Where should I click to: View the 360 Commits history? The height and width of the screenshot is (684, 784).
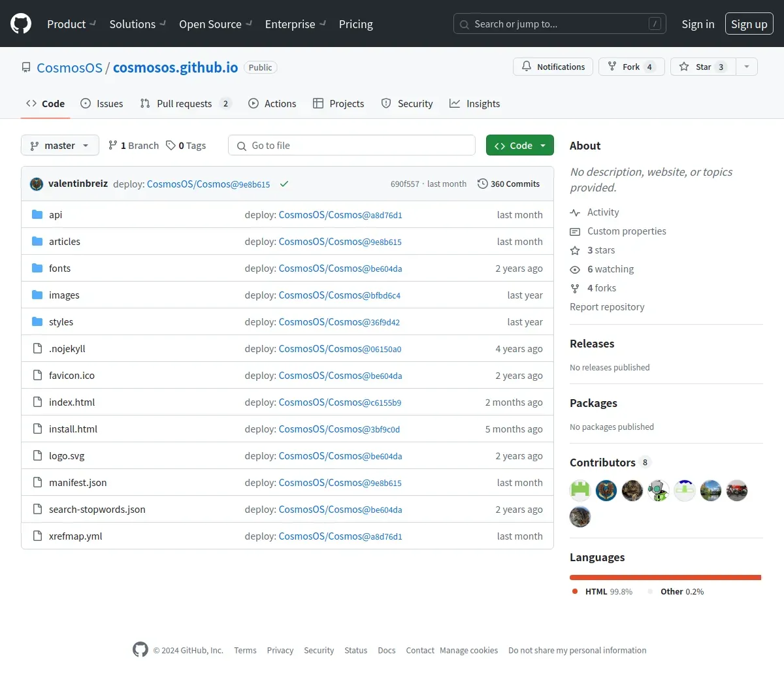pos(509,184)
